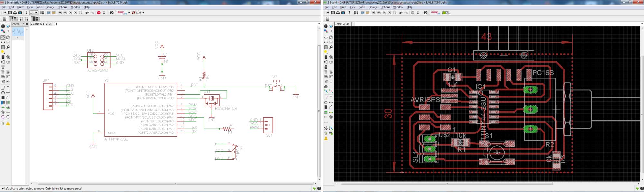Click the PCB quote button in Board toolbar
Screen dimensions: 644x192
click(x=446, y=13)
